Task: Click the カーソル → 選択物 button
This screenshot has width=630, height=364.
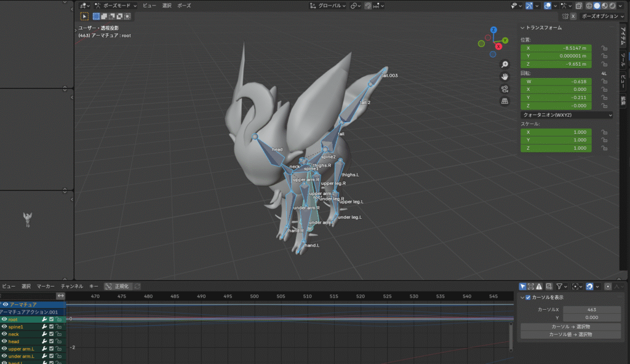Action: (570, 326)
